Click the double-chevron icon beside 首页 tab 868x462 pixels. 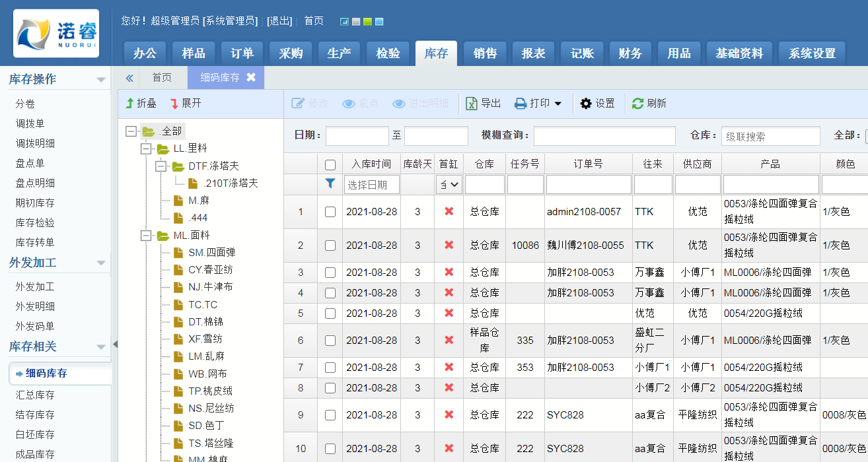(129, 78)
